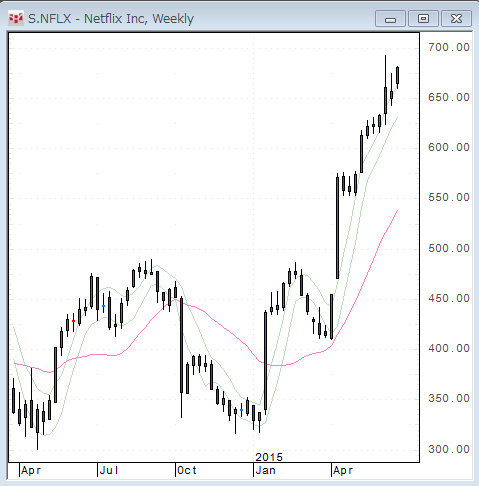Select the 650.00 price axis label

click(x=449, y=97)
